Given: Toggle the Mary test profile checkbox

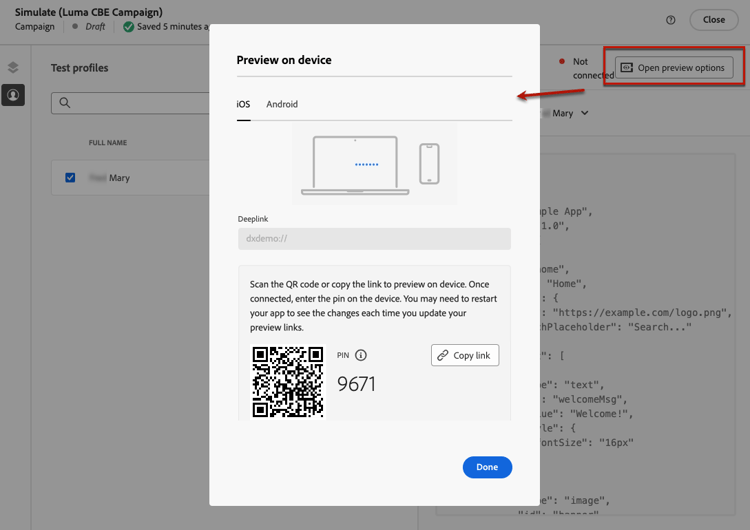Looking at the screenshot, I should pyautogui.click(x=70, y=177).
